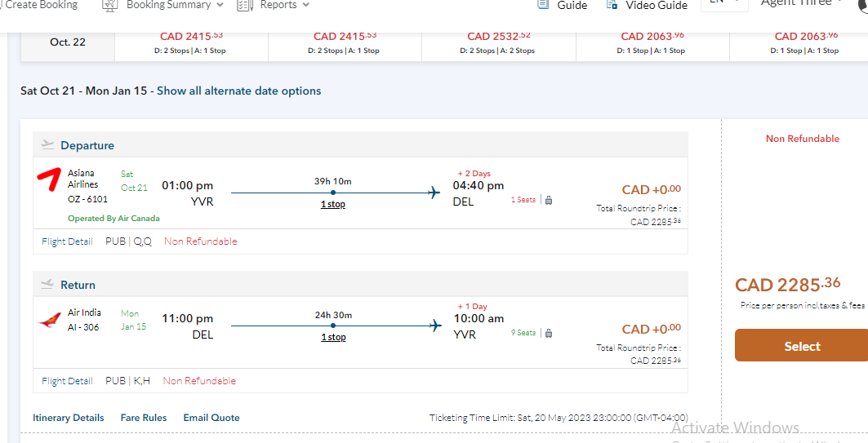Screen dimensions: 868x443
Task: Click the Booking Summary icon
Action: [x=110, y=5]
